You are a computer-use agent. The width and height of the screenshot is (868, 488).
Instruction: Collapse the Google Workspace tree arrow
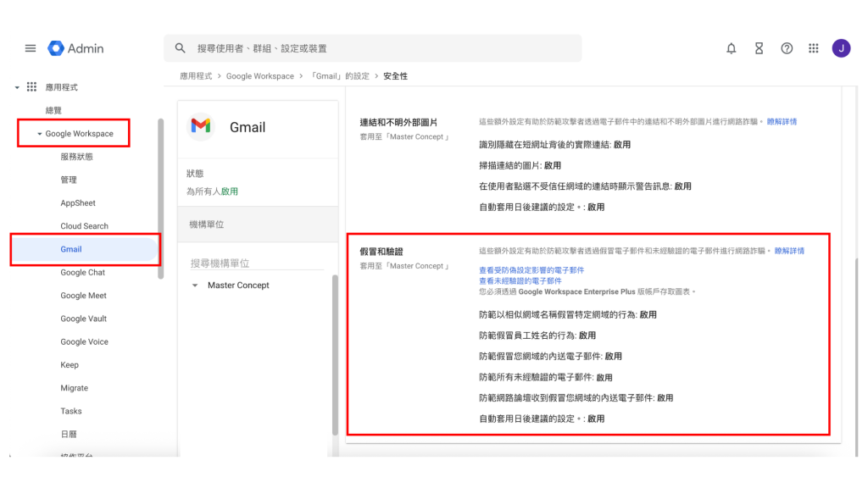39,134
